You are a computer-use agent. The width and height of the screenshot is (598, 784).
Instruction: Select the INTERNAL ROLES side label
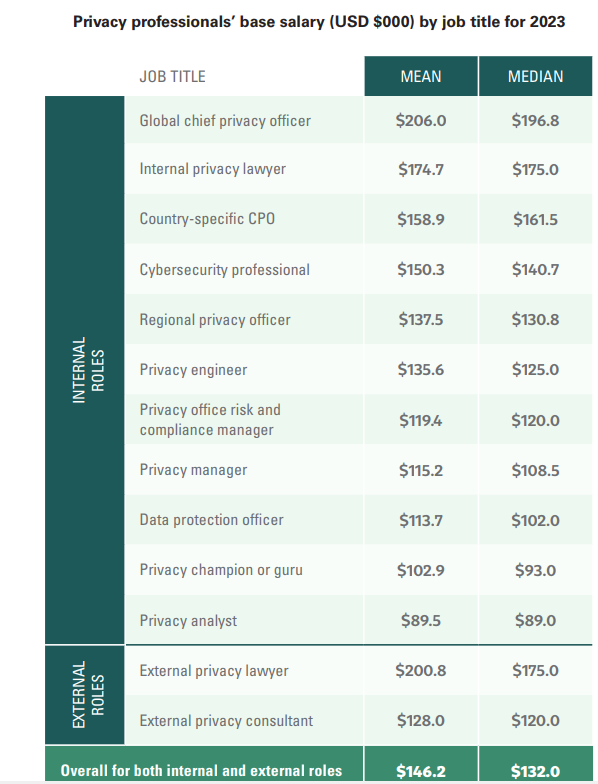[88, 370]
